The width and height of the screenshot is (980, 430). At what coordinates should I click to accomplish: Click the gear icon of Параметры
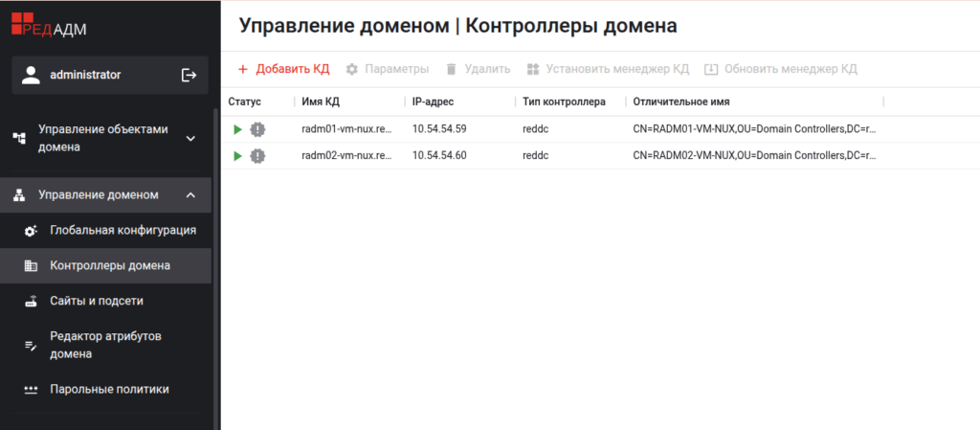point(352,69)
